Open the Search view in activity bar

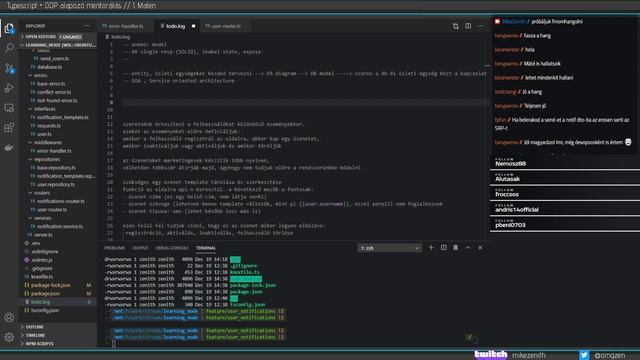(x=9, y=48)
